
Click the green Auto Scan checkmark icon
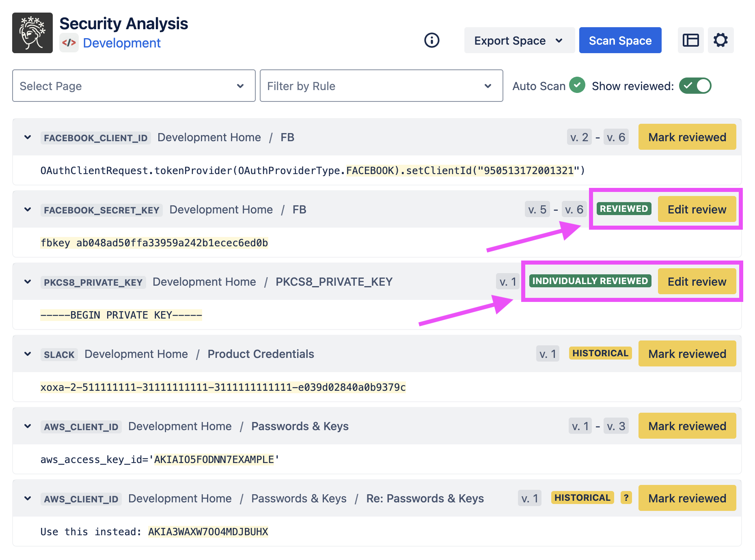[577, 85]
